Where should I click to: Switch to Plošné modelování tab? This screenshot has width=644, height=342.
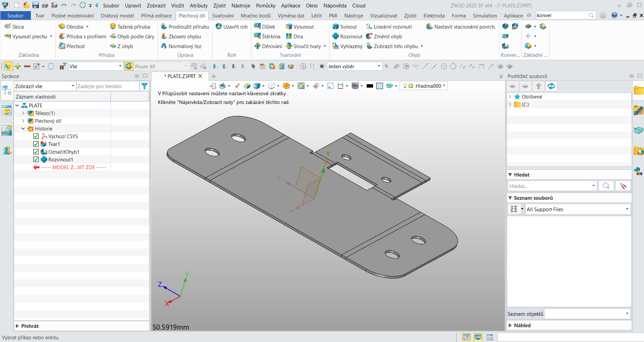(73, 15)
